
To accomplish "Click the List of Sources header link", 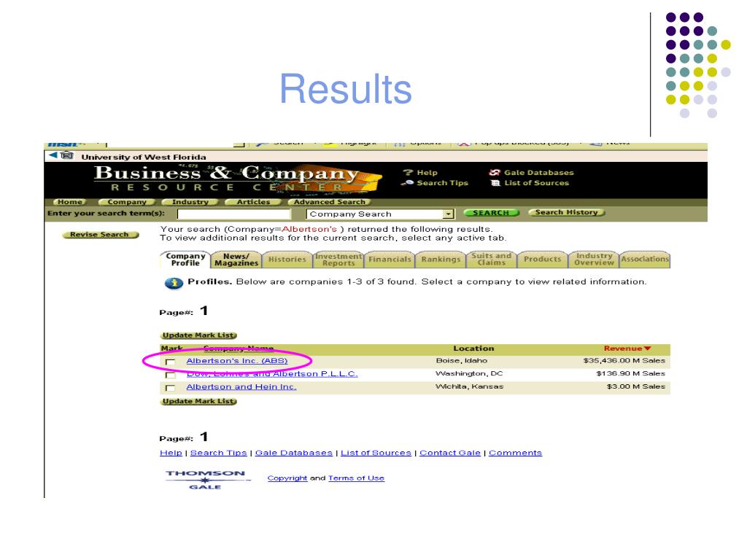I will pyautogui.click(x=536, y=183).
